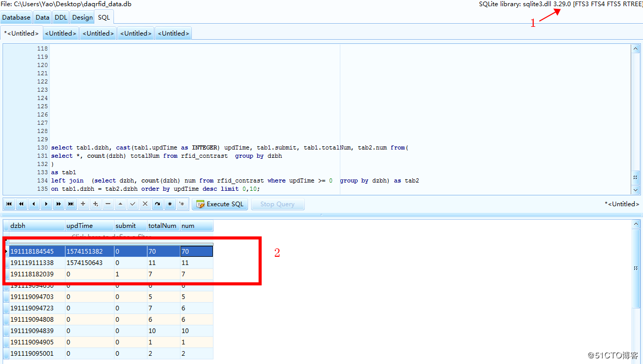Edit record using the up triangle icon
643x364 pixels.
pos(121,204)
